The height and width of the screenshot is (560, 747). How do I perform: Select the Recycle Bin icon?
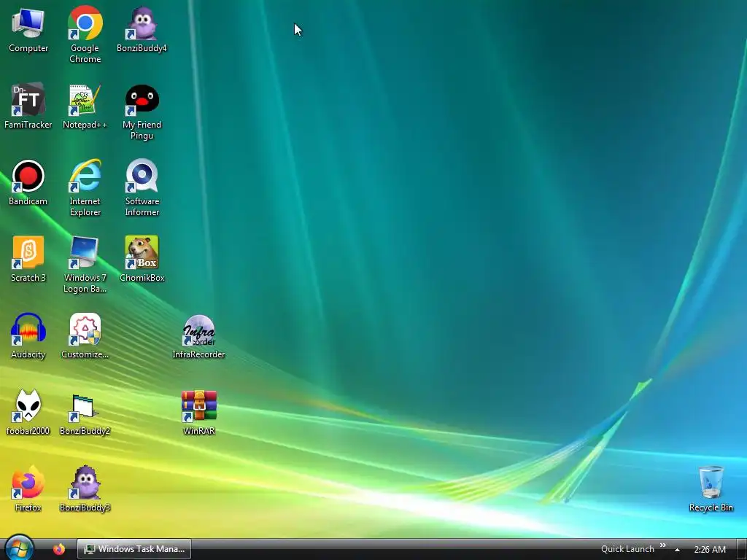click(711, 489)
